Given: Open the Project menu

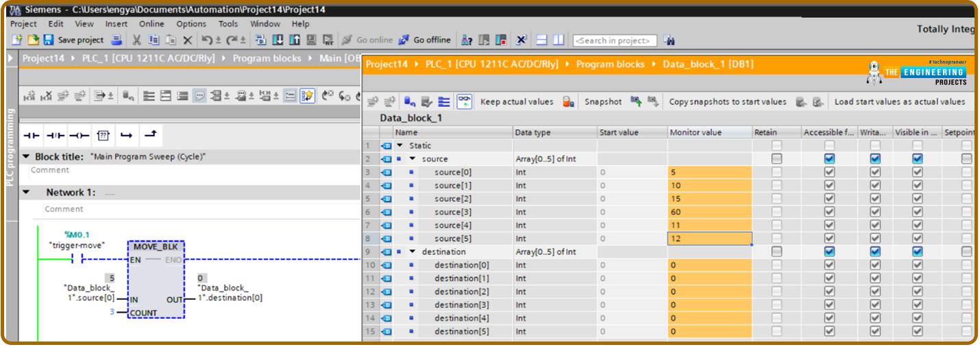Looking at the screenshot, I should tap(24, 24).
